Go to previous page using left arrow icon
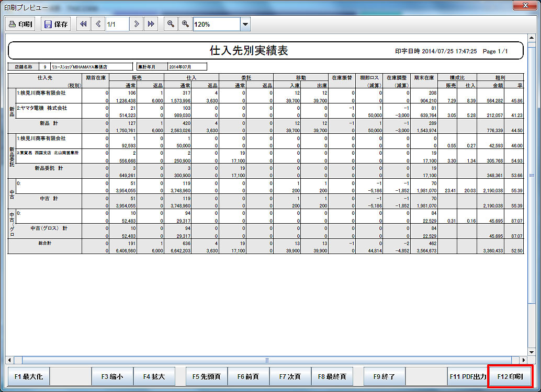541x392 pixels. [98, 24]
